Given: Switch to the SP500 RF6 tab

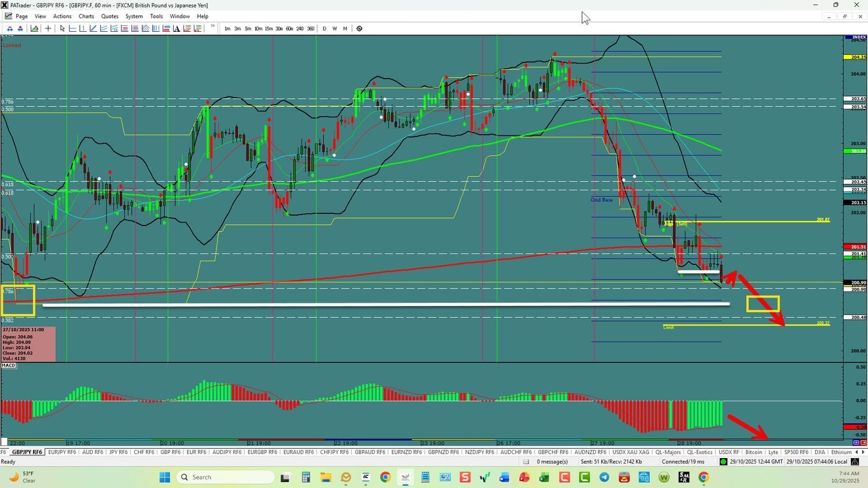Looking at the screenshot, I should [796, 452].
